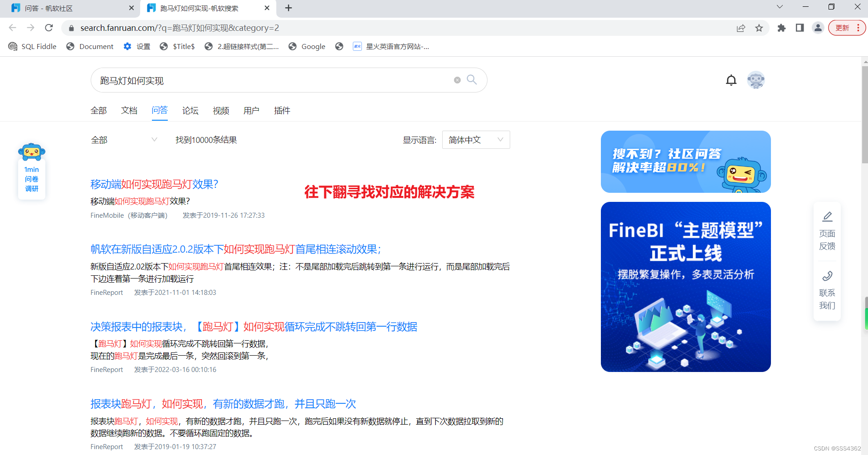
Task: Go back in browser history
Action: pos(12,28)
